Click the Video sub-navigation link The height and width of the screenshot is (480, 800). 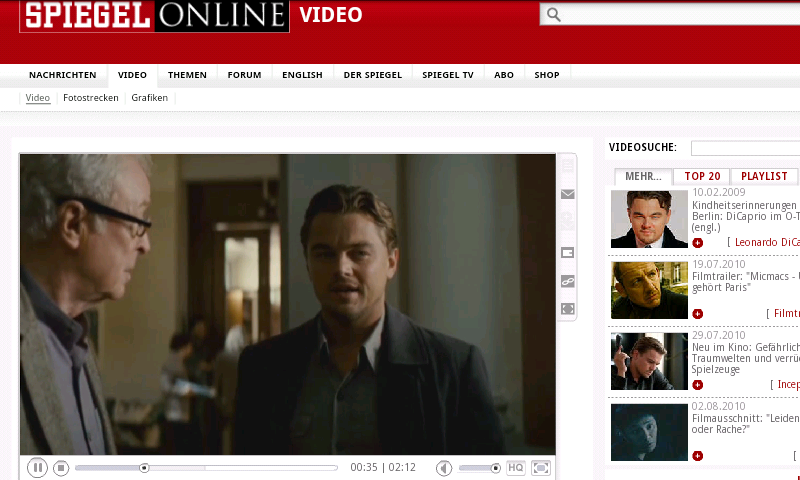click(x=38, y=97)
